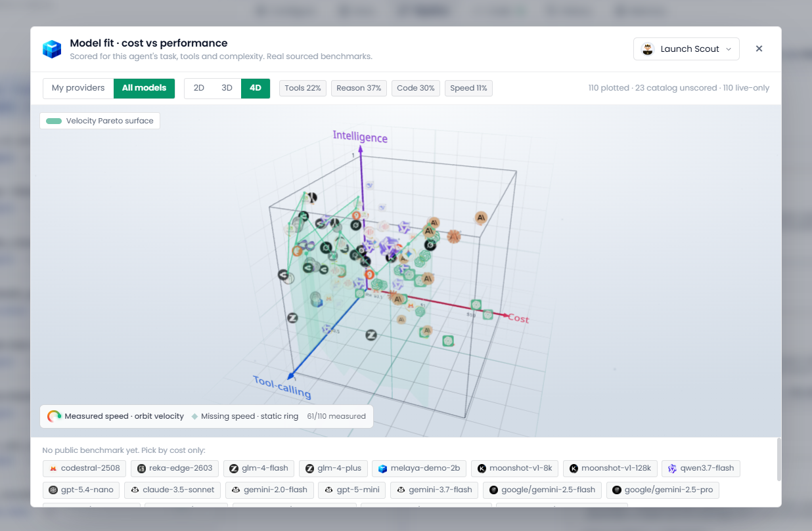
Task: Click the icon on google/gemini-2.5-pro chip
Action: click(x=616, y=490)
